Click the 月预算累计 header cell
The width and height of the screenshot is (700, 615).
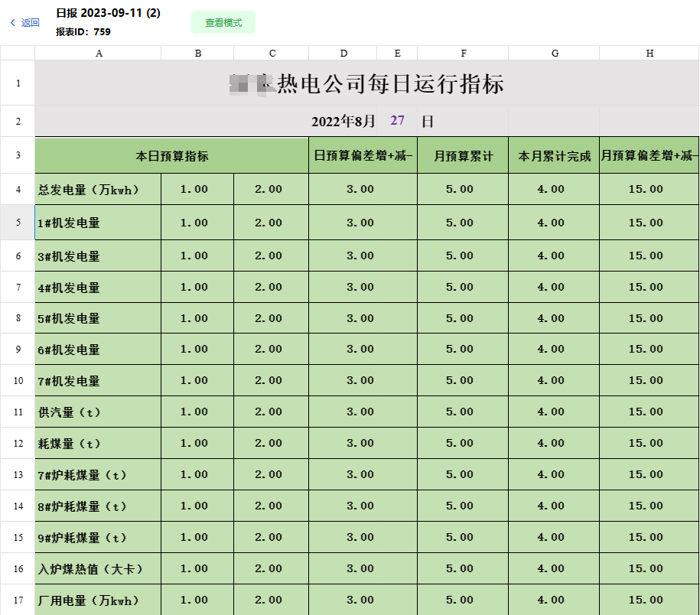pyautogui.click(x=464, y=155)
